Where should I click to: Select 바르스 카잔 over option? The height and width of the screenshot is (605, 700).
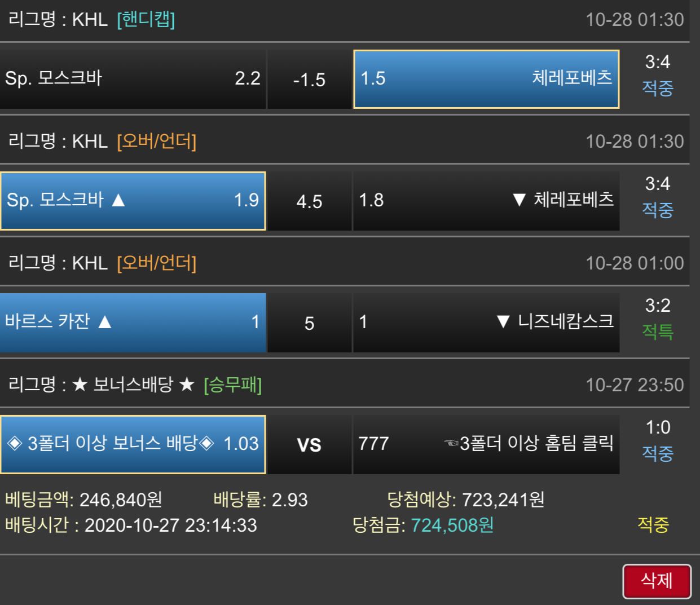(133, 323)
